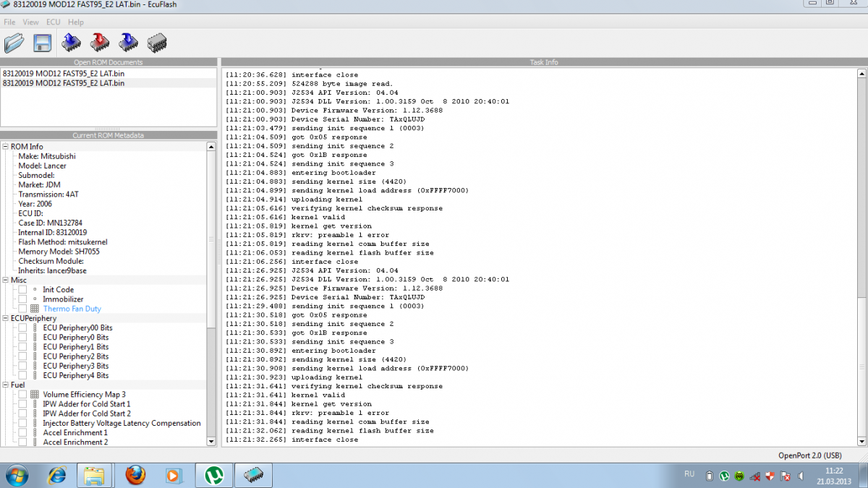
Task: Click the gray chip icon in toolbar
Action: pos(157,43)
